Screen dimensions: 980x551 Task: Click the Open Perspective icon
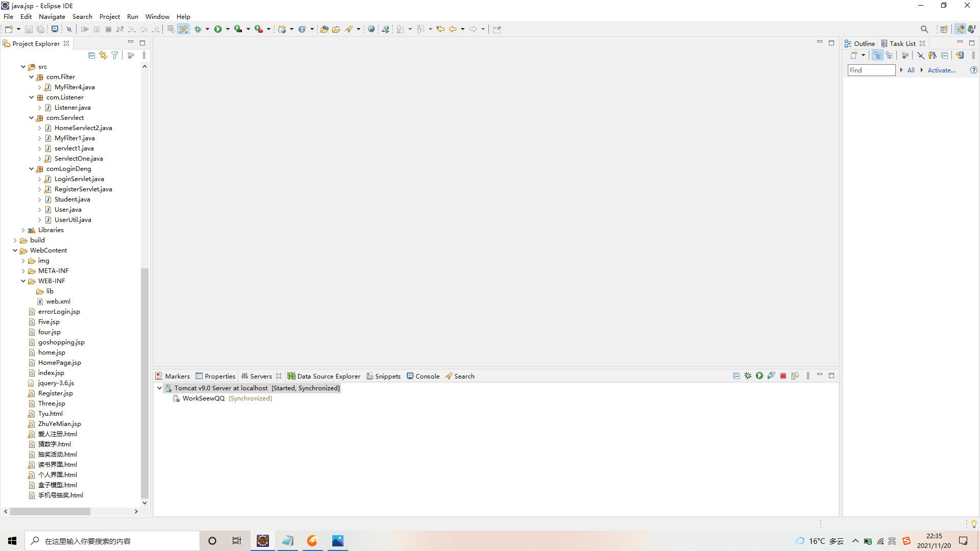pyautogui.click(x=944, y=29)
